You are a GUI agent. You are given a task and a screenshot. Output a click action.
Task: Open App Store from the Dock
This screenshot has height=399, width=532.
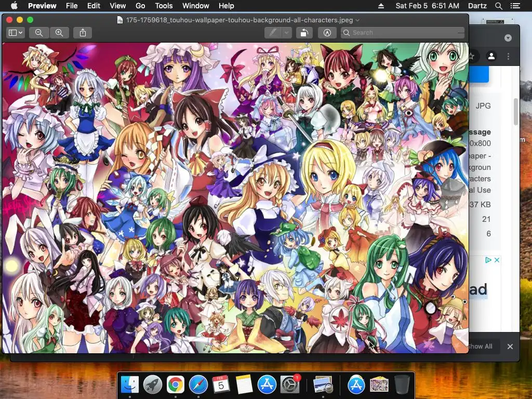point(267,384)
